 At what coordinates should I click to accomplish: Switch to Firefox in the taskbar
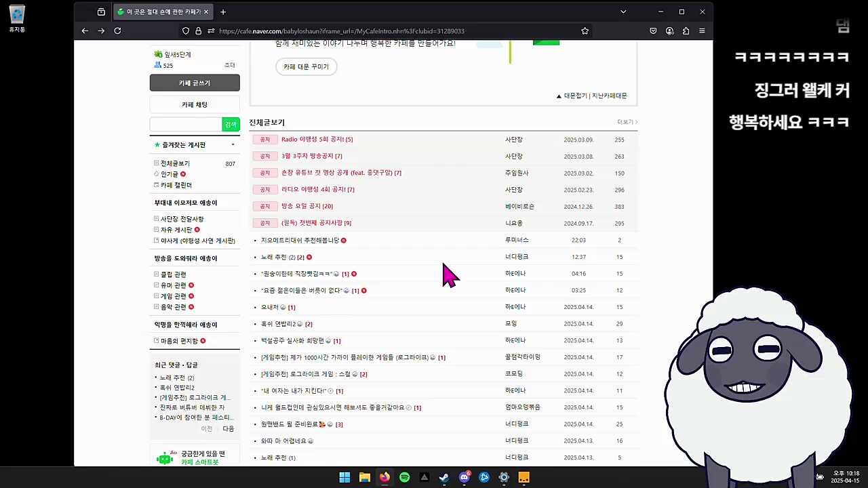pos(384,477)
